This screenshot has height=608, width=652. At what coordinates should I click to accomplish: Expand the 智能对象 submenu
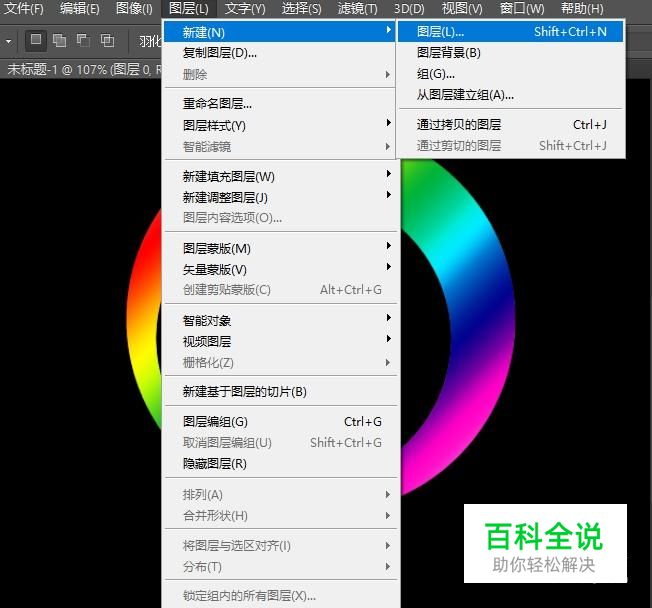click(279, 320)
